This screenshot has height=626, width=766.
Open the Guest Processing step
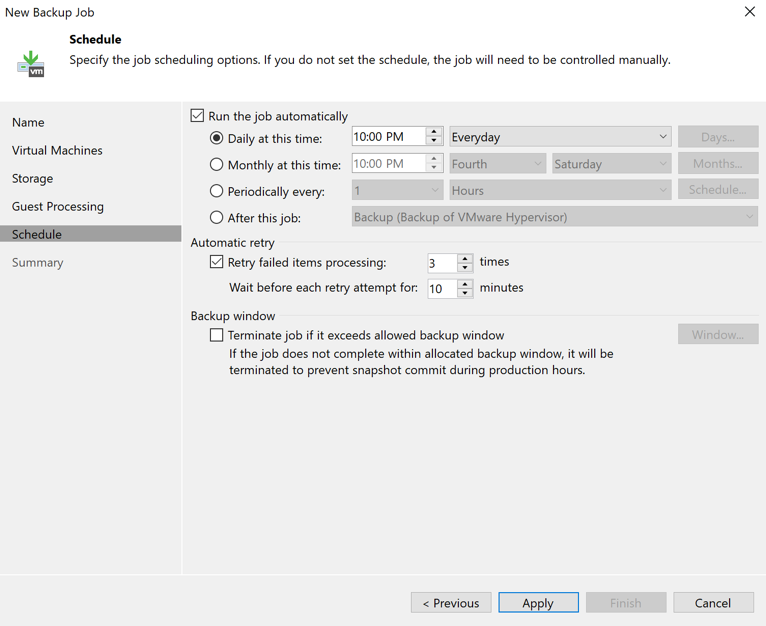point(58,206)
